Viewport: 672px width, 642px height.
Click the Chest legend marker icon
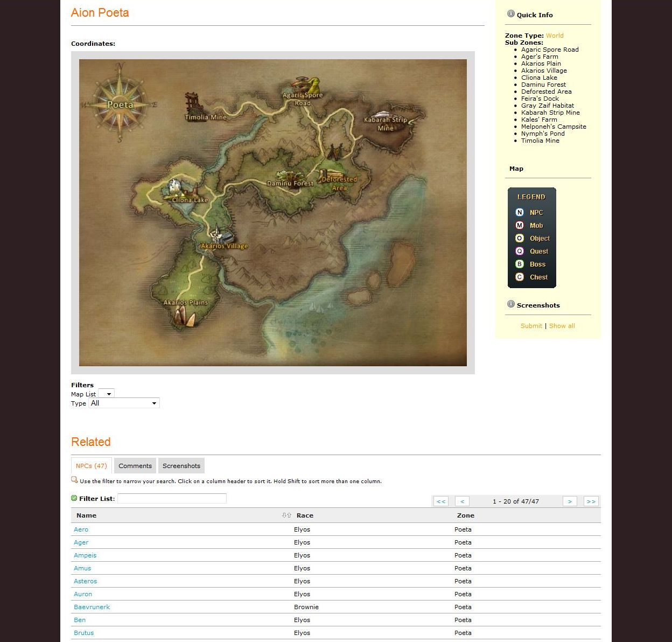[x=520, y=277]
